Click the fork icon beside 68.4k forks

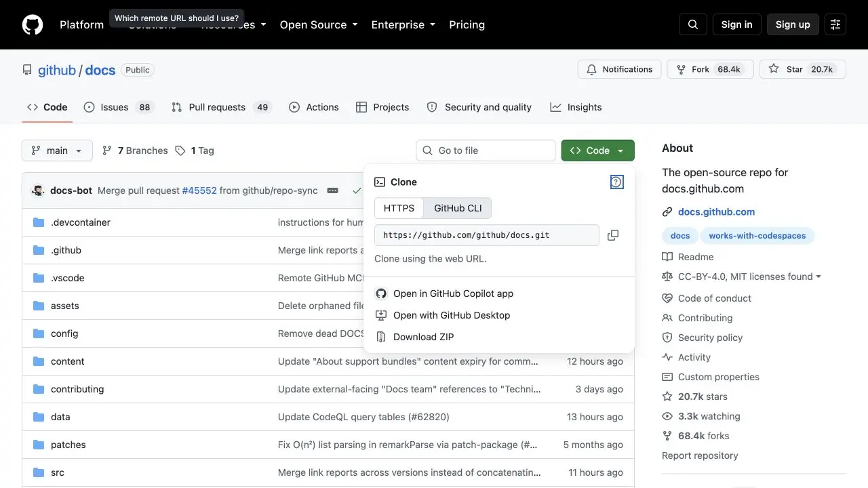[667, 436]
